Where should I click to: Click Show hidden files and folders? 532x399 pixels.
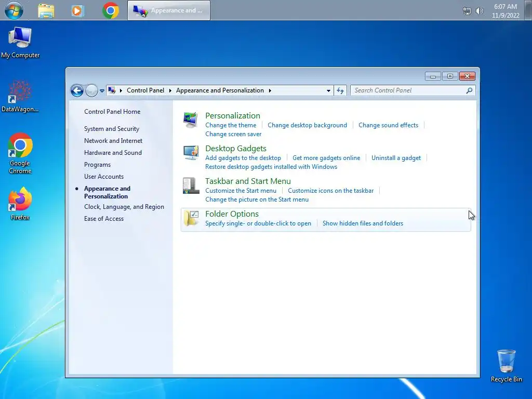point(363,223)
